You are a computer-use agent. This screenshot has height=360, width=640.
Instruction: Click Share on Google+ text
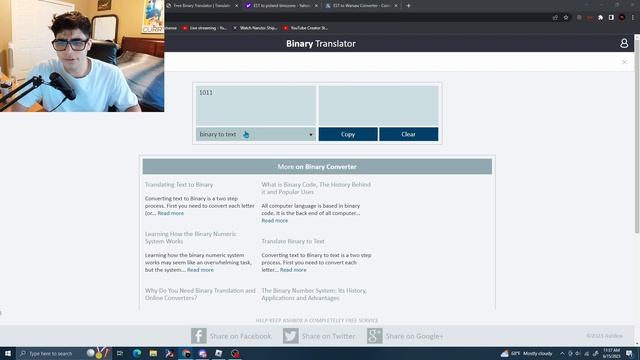tap(414, 336)
